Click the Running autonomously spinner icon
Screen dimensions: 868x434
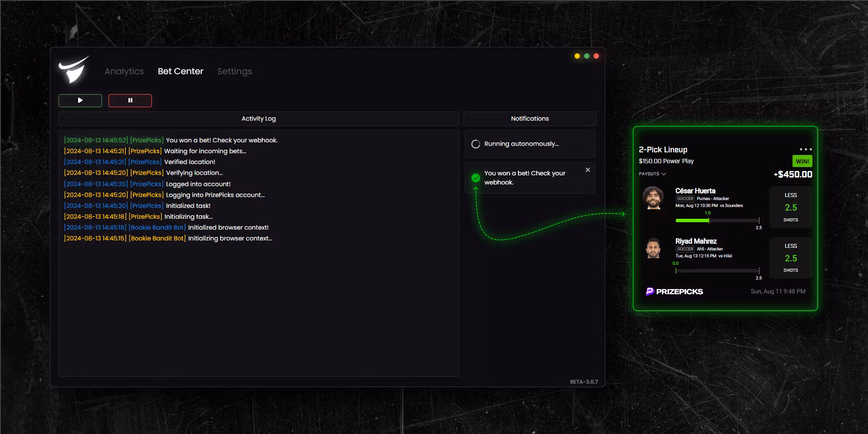click(x=476, y=144)
